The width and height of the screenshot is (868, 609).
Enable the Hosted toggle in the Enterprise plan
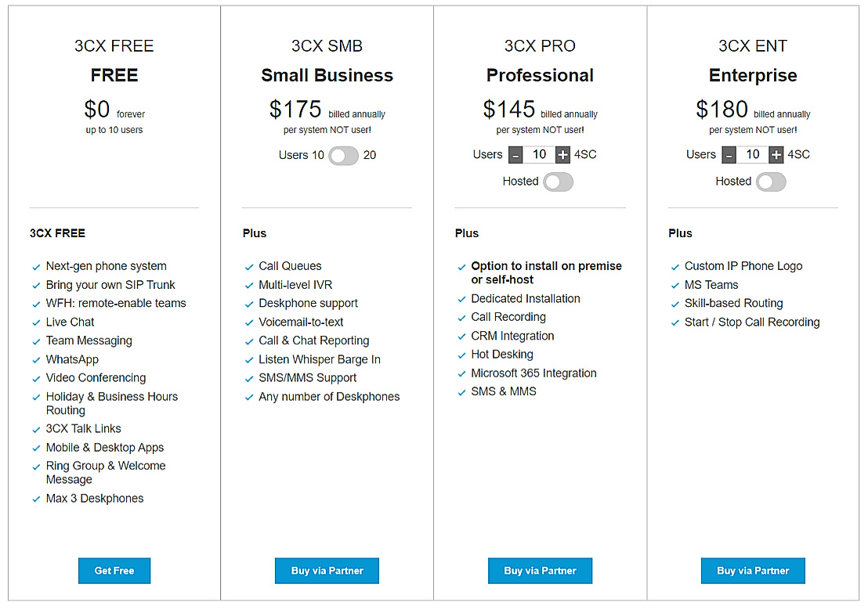coord(772,181)
